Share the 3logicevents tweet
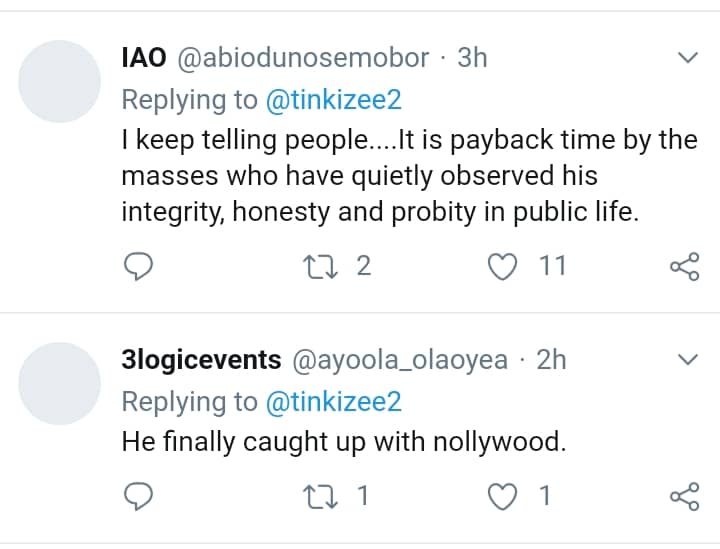 684,495
